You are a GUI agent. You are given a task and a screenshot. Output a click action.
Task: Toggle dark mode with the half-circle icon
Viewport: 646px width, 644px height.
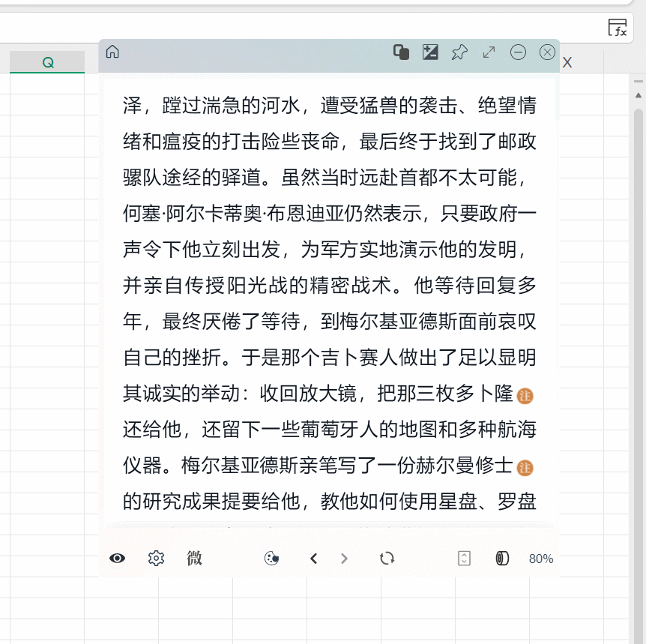tap(501, 558)
